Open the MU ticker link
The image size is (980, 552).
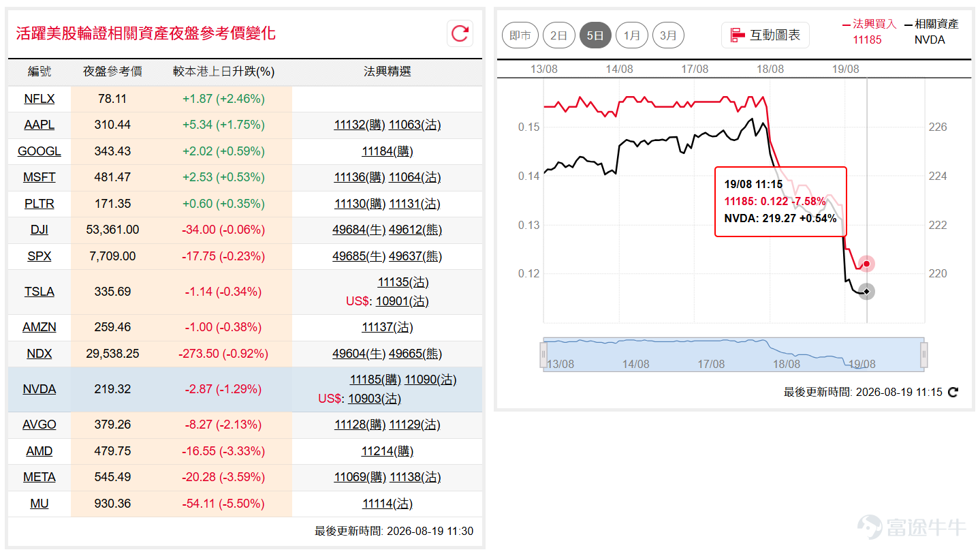click(x=39, y=504)
